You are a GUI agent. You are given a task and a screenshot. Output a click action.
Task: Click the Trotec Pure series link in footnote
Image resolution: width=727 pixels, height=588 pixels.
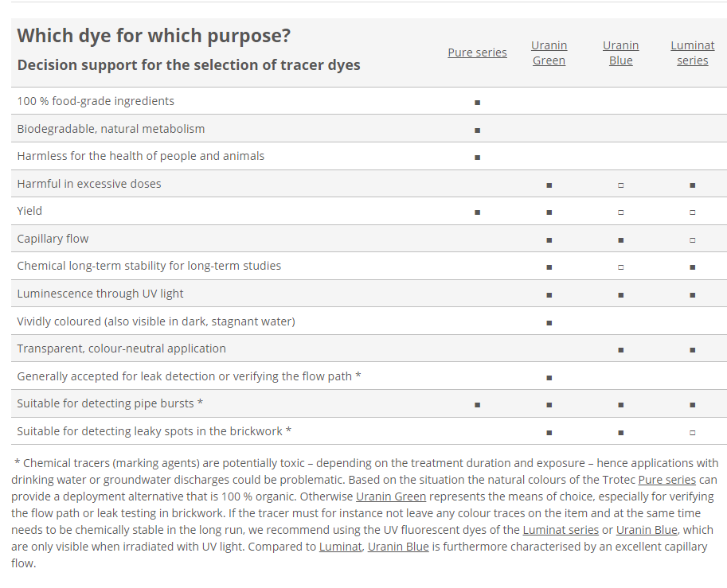667,480
